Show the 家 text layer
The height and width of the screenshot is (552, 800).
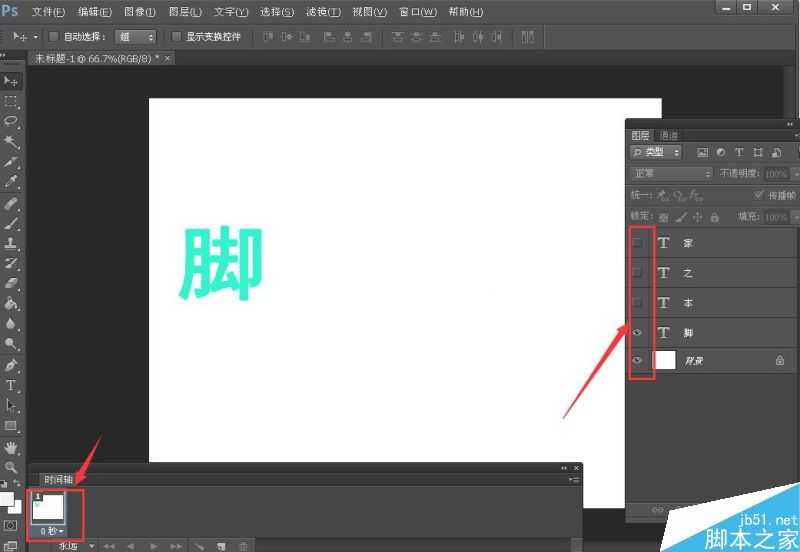tap(637, 243)
